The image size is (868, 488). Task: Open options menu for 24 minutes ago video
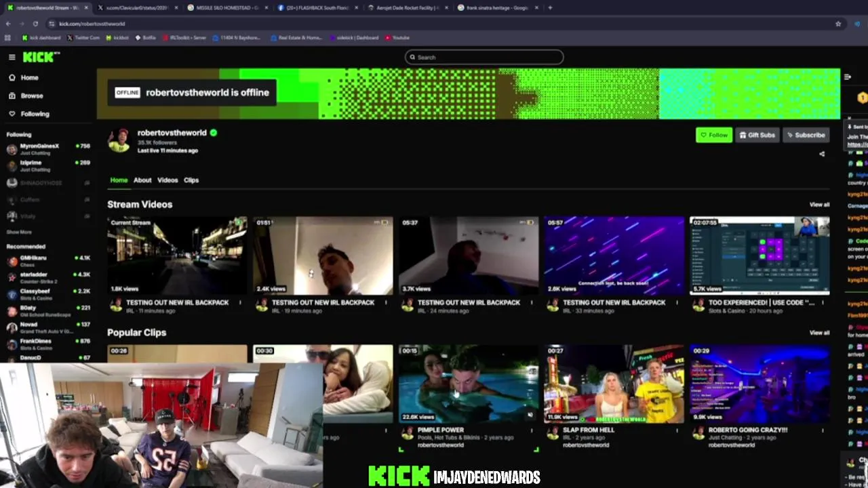[x=532, y=303]
